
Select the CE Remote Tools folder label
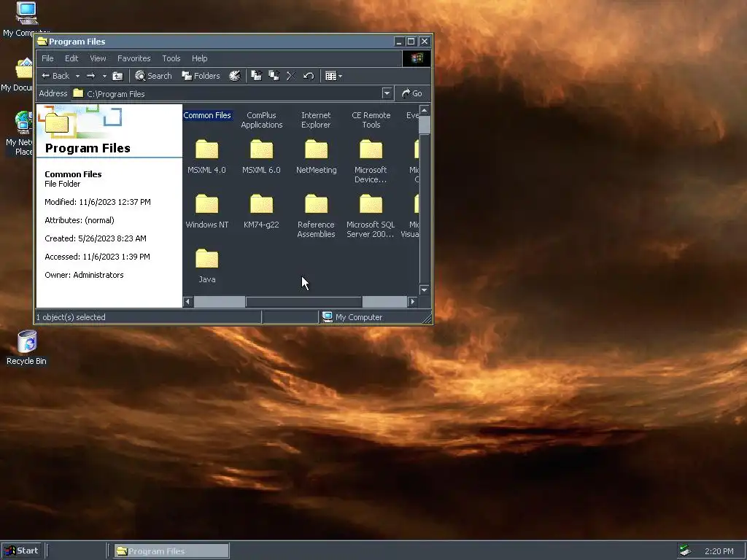(x=371, y=120)
